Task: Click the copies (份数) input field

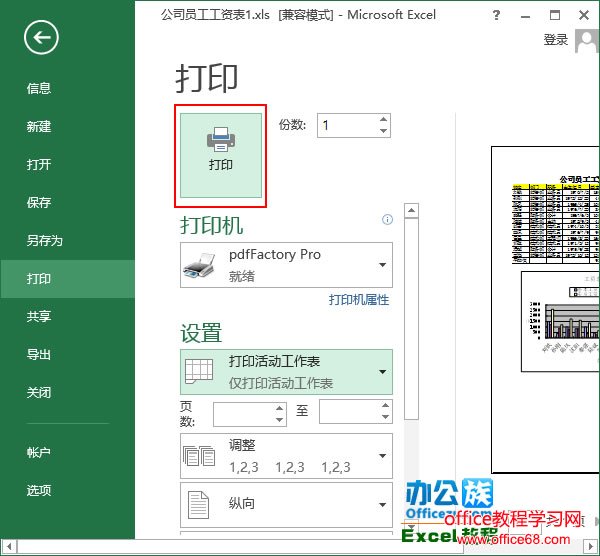Action: click(x=346, y=125)
